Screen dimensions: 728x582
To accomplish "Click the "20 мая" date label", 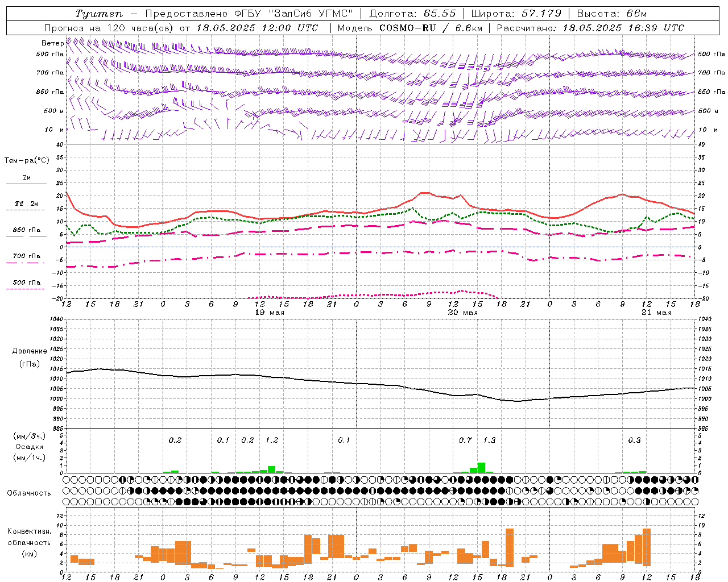I will pos(463,313).
